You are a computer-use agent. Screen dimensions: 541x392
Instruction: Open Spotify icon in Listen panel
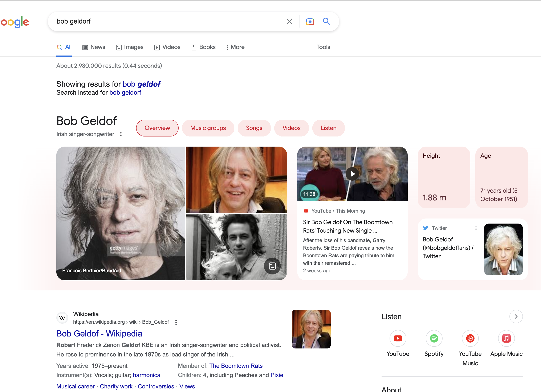pyautogui.click(x=434, y=338)
